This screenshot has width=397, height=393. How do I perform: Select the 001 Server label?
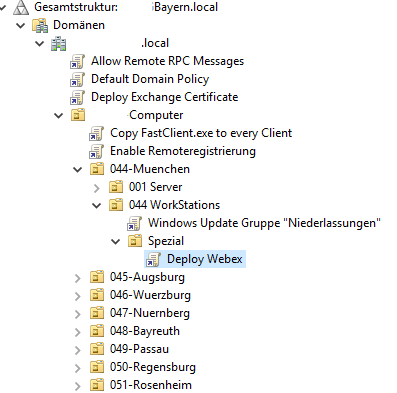(155, 187)
